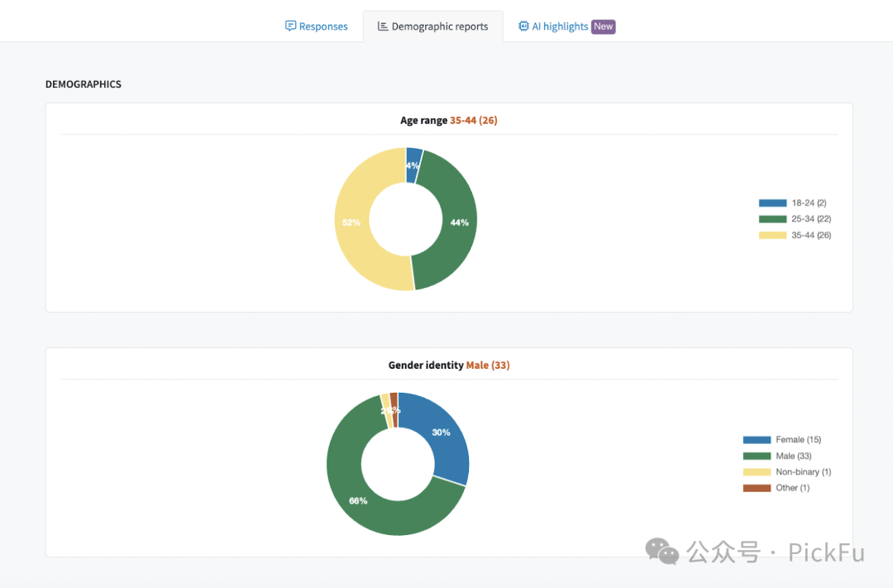Toggle the Male legend color swatch
Image resolution: width=893 pixels, height=588 pixels.
coord(757,456)
